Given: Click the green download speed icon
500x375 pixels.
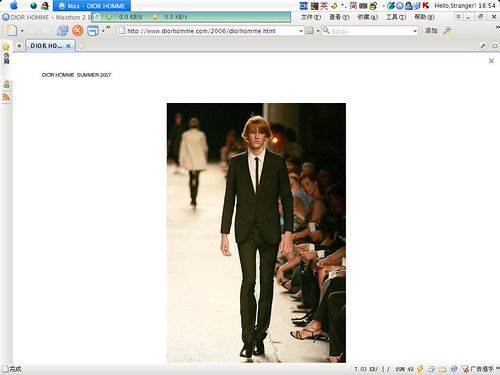Looking at the screenshot, I should 109,17.
